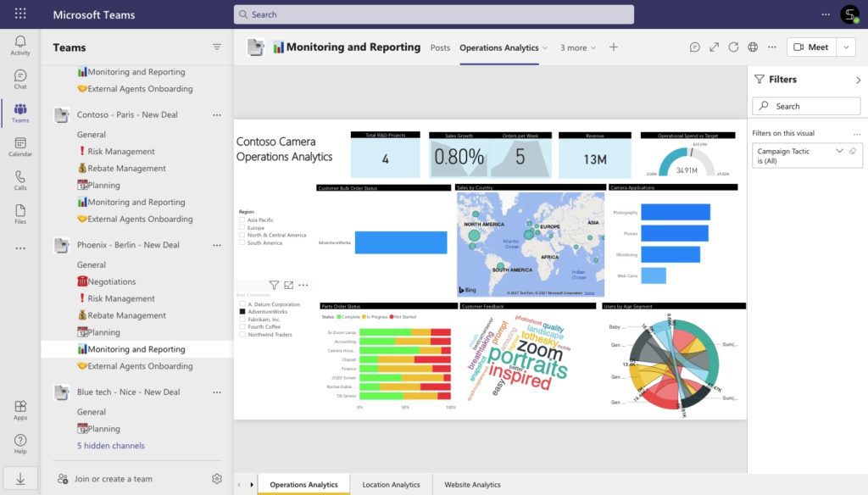Viewport: 868px width, 495px height.
Task: Expand the Campaign Tactic filter card
Action: (839, 151)
